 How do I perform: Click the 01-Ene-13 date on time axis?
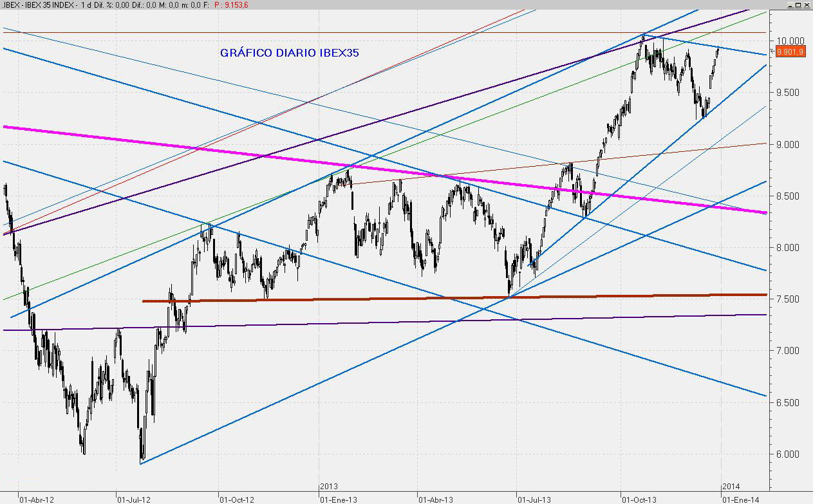[339, 498]
